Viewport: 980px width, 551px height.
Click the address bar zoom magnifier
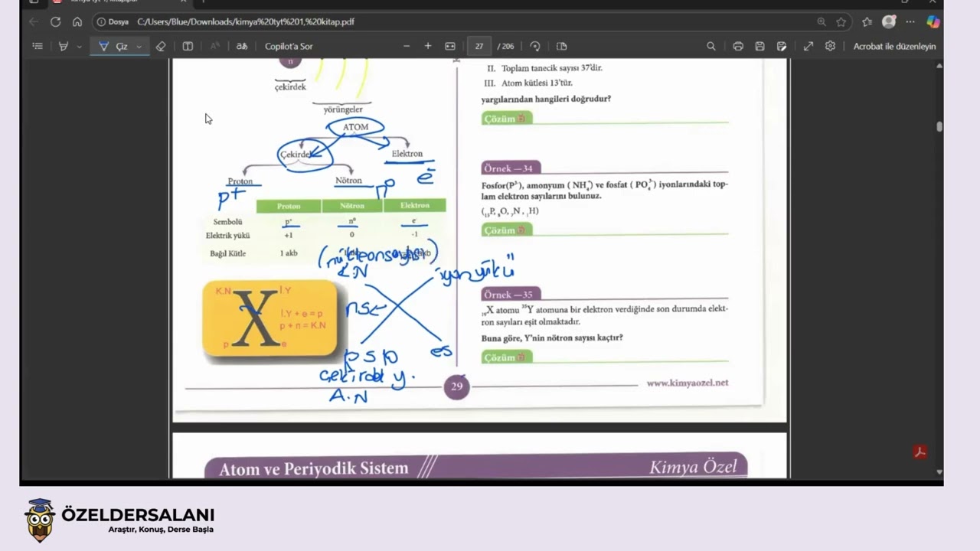click(x=822, y=21)
